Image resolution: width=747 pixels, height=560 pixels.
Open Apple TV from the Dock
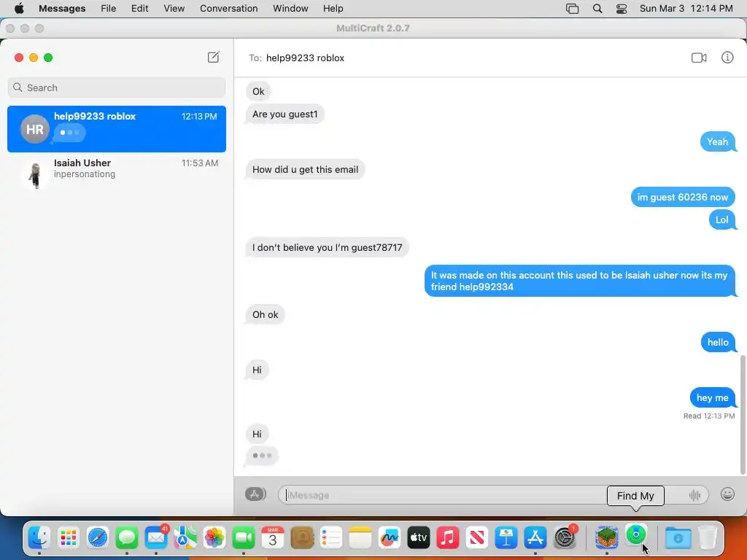pyautogui.click(x=418, y=538)
